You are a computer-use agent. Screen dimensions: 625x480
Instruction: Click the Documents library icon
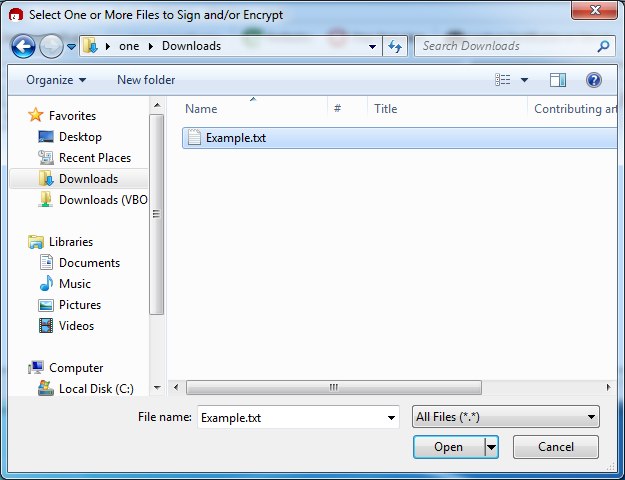(46, 262)
